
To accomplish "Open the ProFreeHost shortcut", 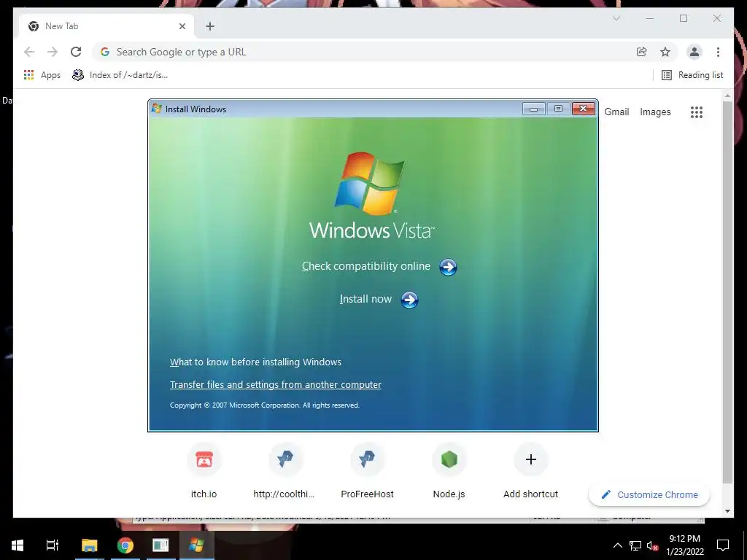I will click(x=368, y=470).
